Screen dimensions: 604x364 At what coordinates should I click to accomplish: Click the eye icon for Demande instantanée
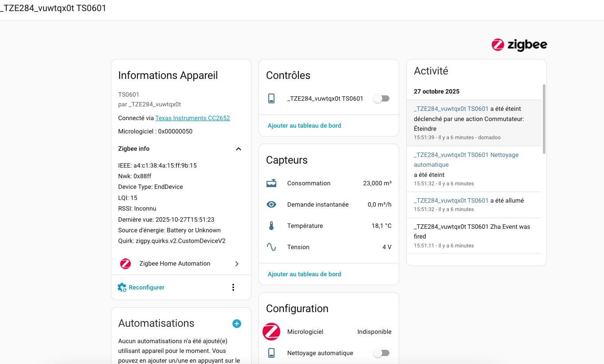click(271, 204)
